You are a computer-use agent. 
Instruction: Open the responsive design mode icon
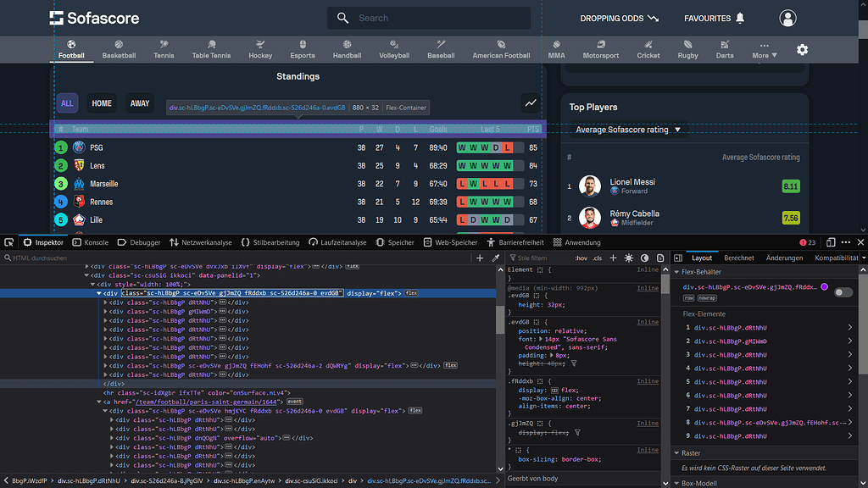tap(832, 243)
